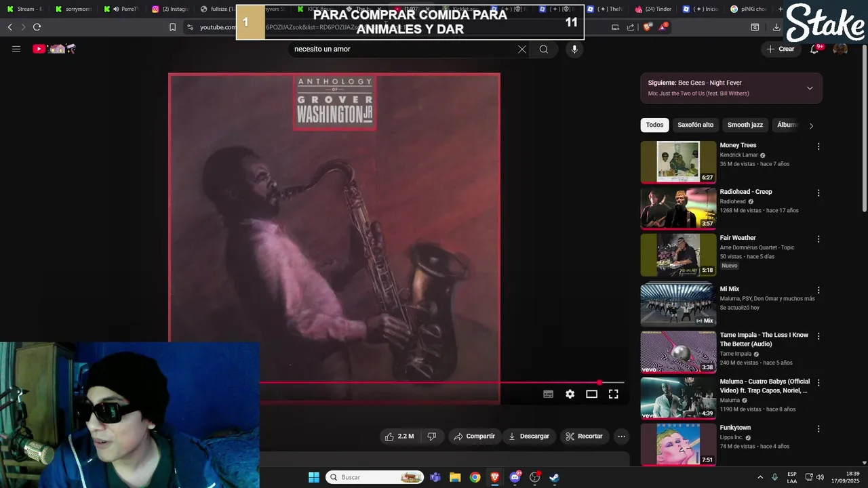Viewport: 868px width, 488px height.
Task: Enter fullscreen on the video player
Action: [614, 394]
